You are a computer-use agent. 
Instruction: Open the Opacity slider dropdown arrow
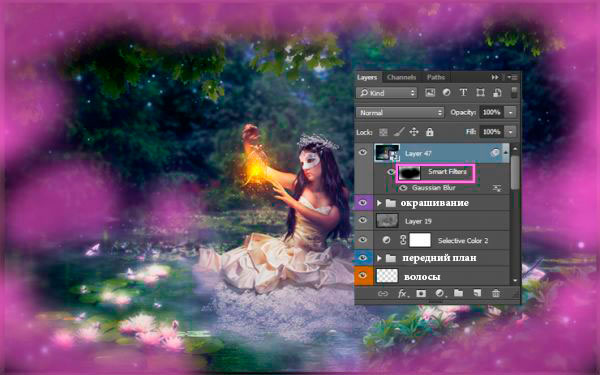point(511,112)
